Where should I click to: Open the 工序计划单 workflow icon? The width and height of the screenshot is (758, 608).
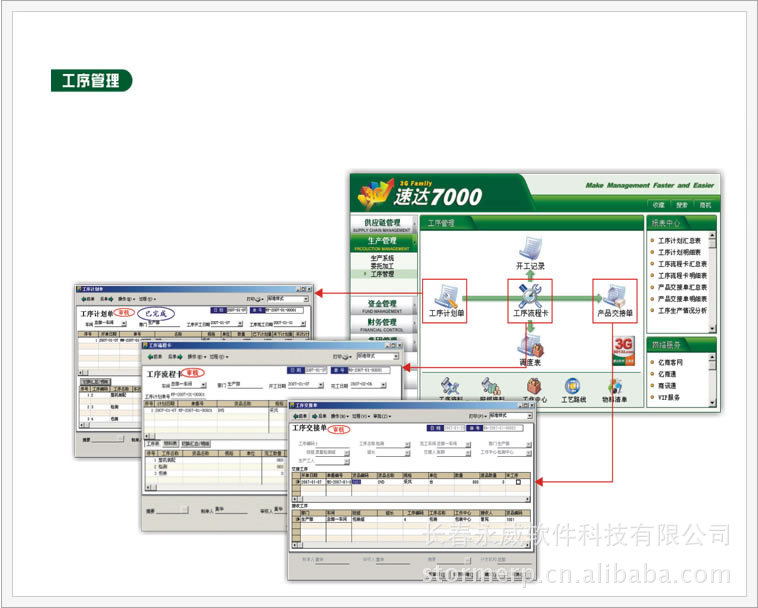[446, 296]
